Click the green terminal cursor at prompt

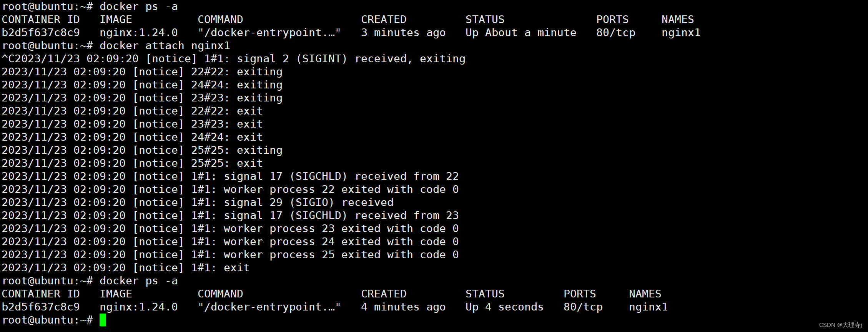click(103, 320)
